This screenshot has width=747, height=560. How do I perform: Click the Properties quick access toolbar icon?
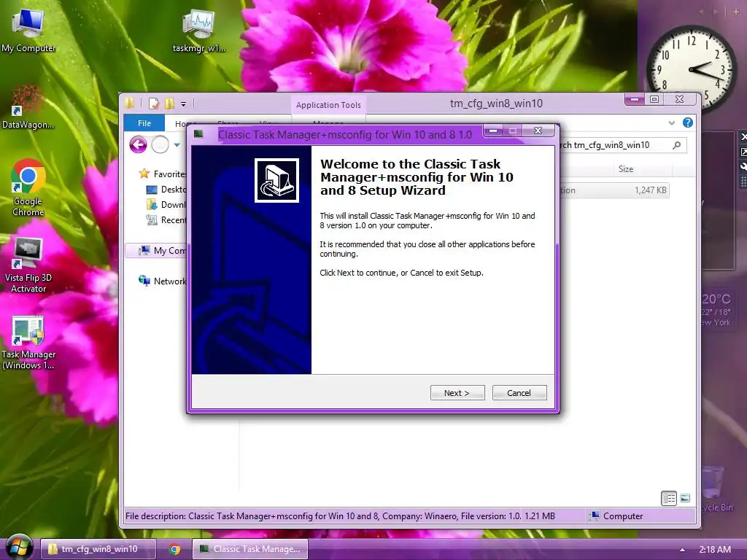tap(153, 104)
